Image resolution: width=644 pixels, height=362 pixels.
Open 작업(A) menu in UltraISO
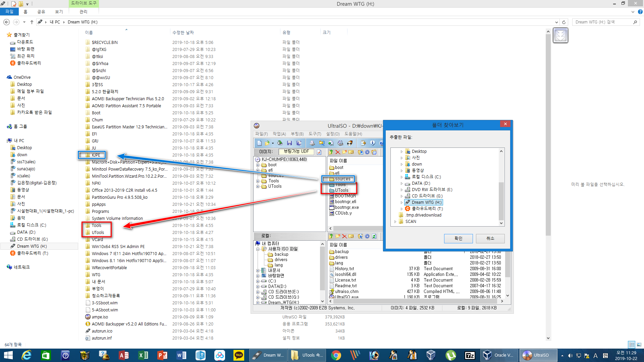(x=279, y=134)
